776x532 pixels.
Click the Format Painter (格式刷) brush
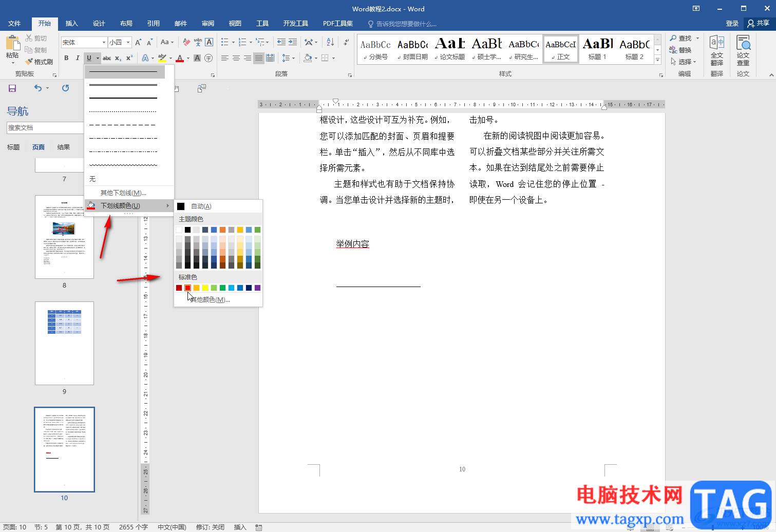tap(29, 62)
